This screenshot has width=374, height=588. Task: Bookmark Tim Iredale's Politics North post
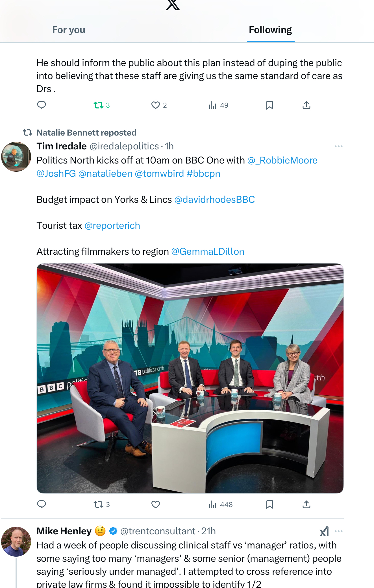click(270, 504)
